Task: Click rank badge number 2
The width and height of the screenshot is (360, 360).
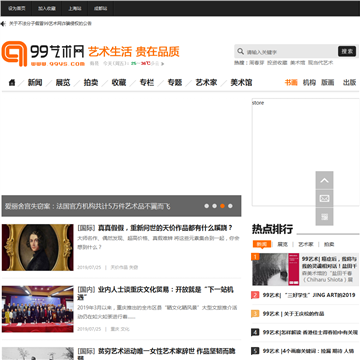Action: tap(255, 295)
